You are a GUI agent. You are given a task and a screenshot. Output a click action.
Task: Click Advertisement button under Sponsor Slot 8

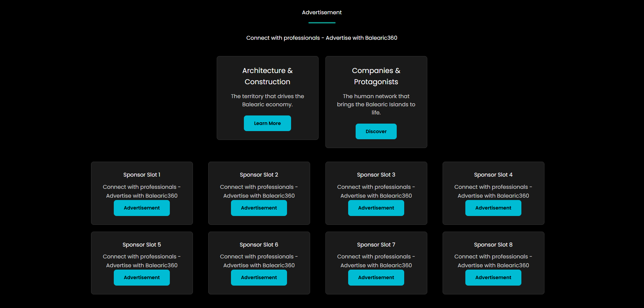coord(493,277)
